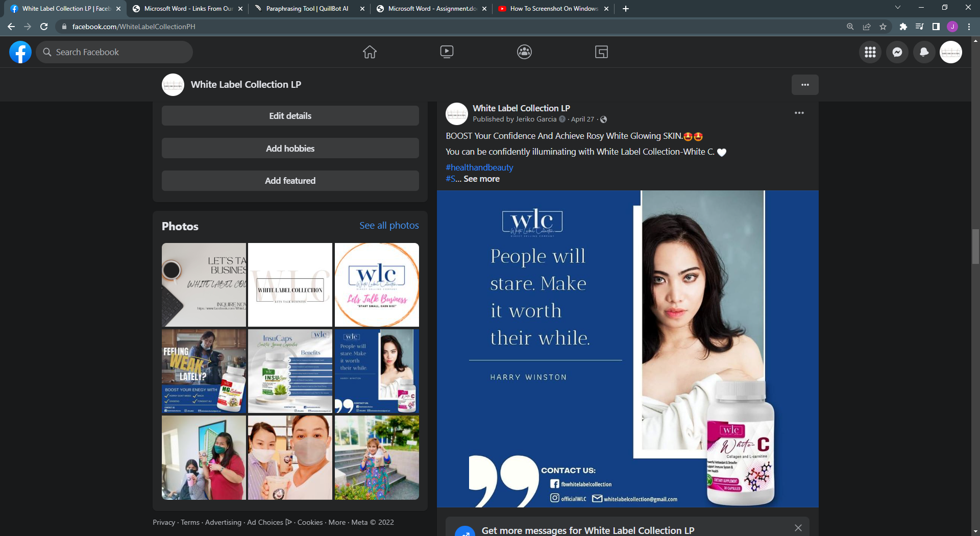Open the page header three-dot menu button

805,85
